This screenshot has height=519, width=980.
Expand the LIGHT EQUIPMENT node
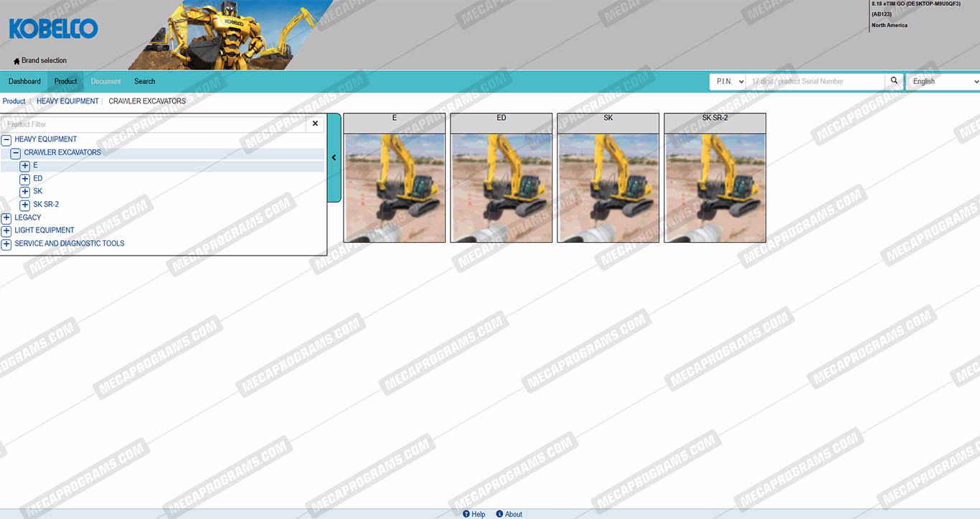point(6,231)
